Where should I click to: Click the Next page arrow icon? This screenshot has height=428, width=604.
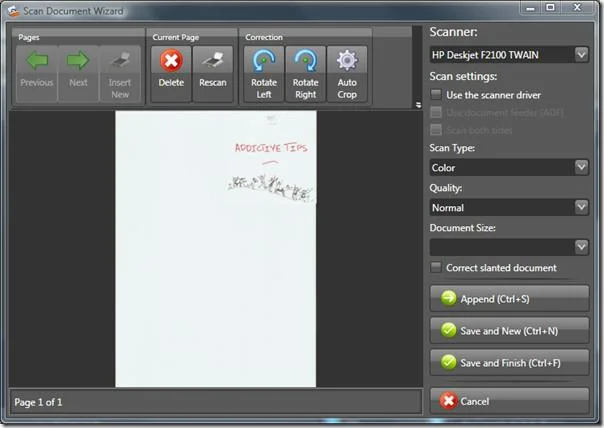point(78,61)
